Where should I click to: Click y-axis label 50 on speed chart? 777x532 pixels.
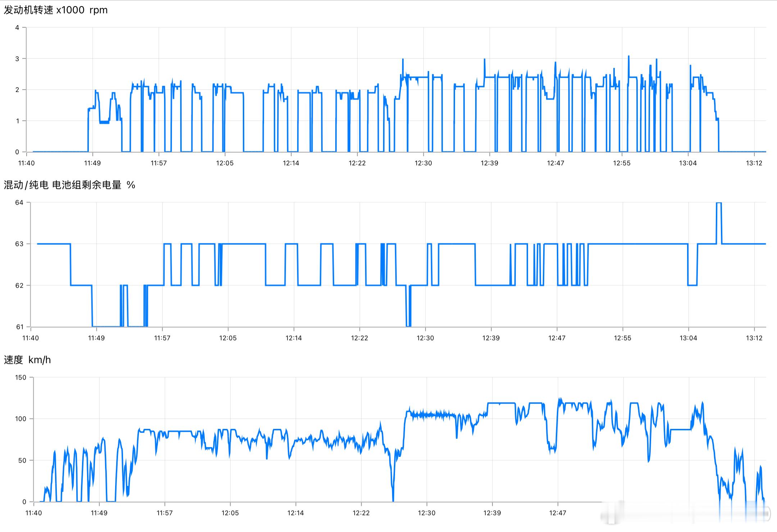(22, 460)
